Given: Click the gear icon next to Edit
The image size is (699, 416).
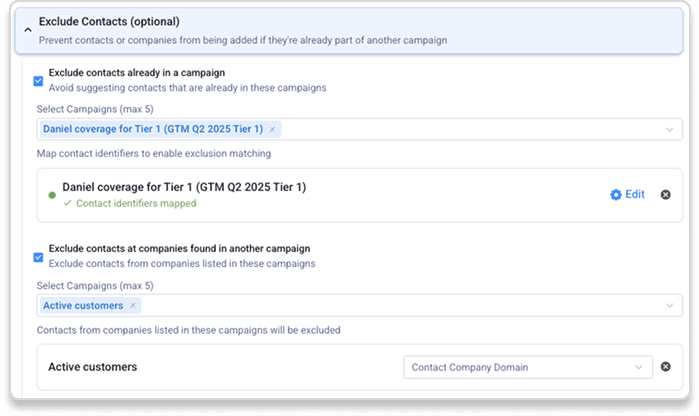Looking at the screenshot, I should tap(615, 195).
